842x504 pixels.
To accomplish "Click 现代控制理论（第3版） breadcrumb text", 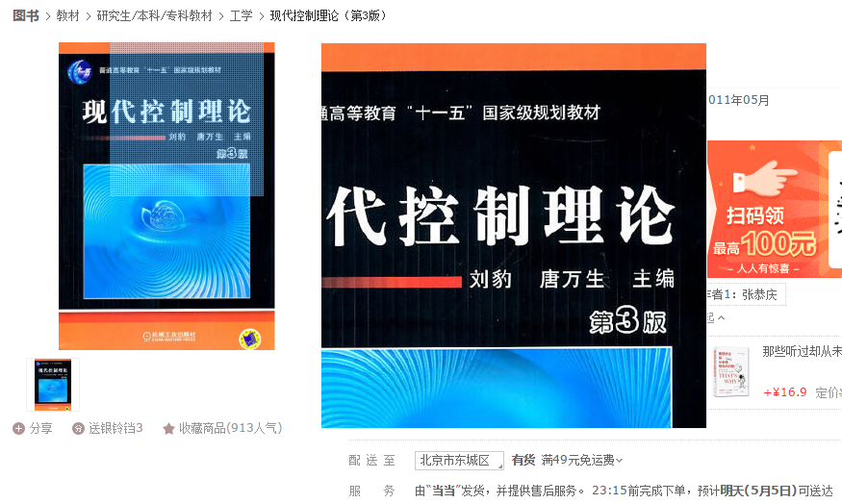I will click(x=328, y=15).
